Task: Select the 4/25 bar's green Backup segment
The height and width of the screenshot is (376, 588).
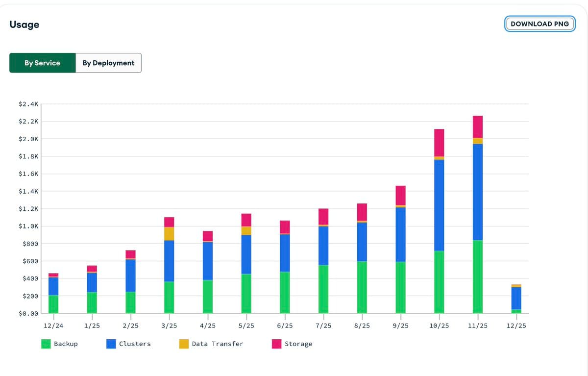Action: pos(208,297)
